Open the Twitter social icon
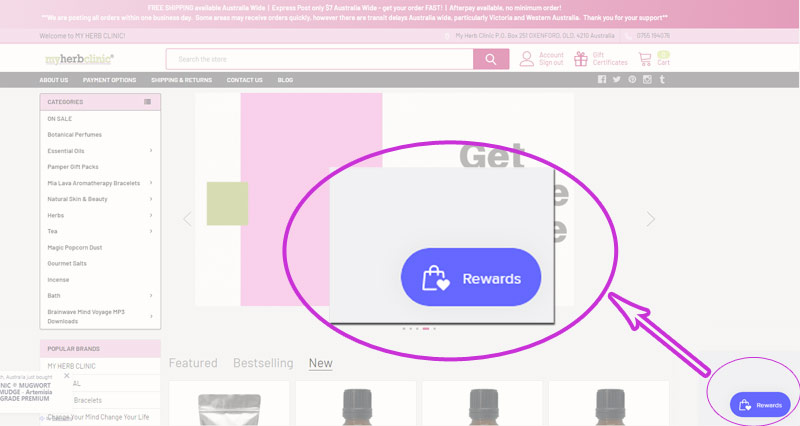The image size is (800, 426). click(617, 80)
